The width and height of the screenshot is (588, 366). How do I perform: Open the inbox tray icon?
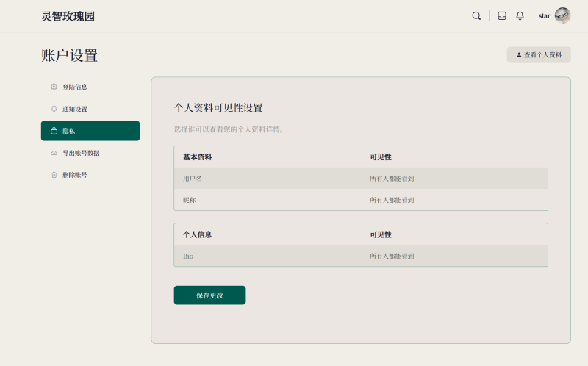[502, 15]
